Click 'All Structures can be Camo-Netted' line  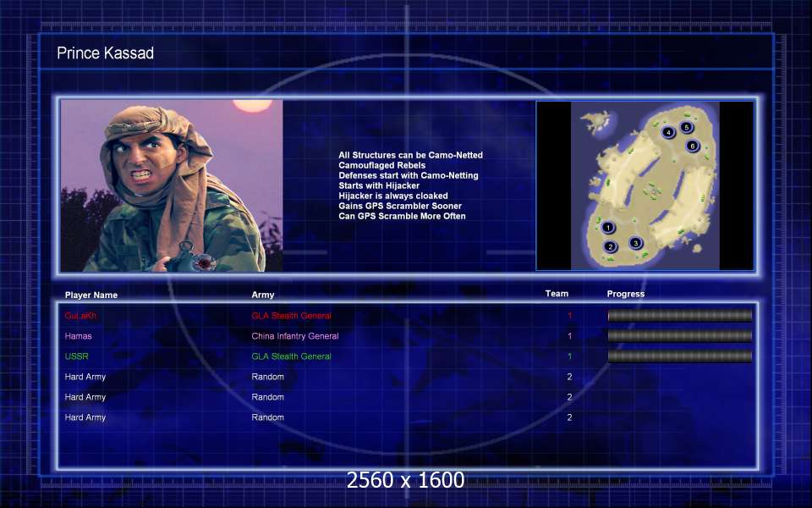pyautogui.click(x=411, y=155)
